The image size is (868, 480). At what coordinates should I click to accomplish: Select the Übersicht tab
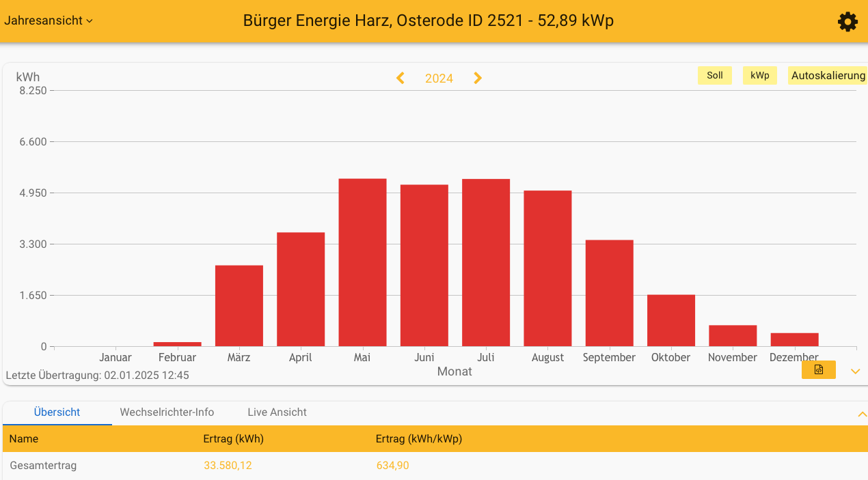[x=57, y=412]
